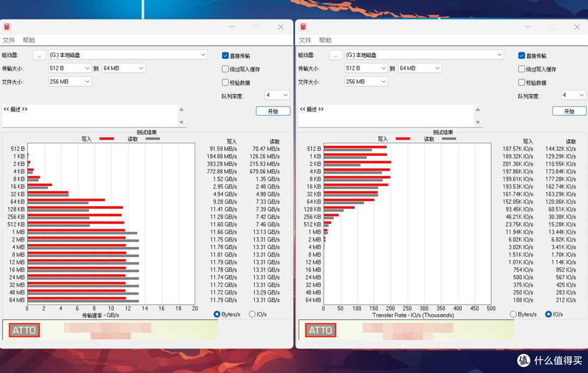Open 512 B transfer size dropdown in right window
Image resolution: width=588 pixels, height=373 pixels.
[x=366, y=68]
